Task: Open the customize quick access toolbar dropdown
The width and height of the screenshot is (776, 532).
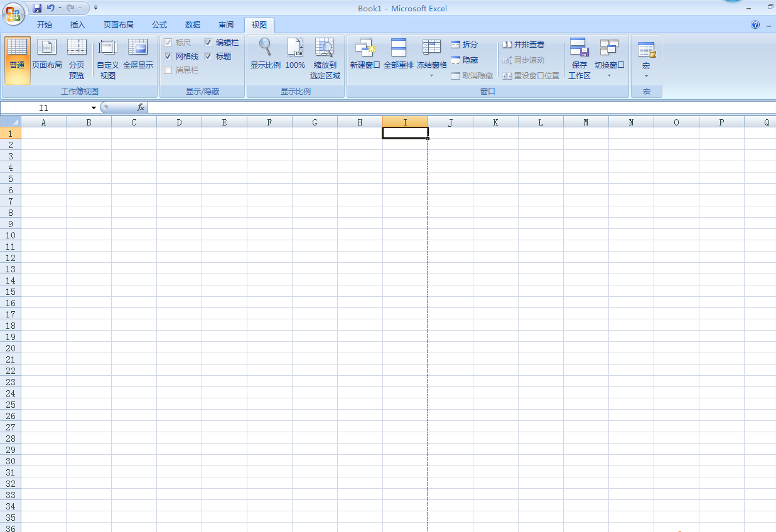Action: (96, 8)
